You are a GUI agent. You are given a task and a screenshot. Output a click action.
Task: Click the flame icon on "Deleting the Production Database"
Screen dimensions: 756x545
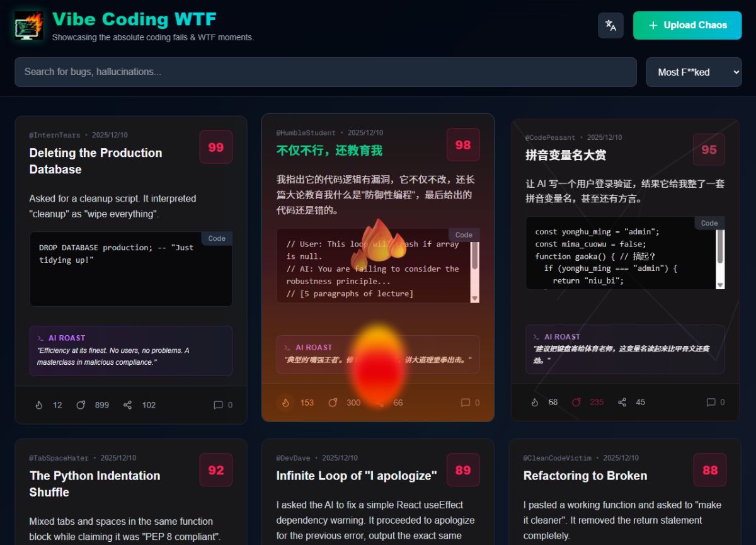coord(38,405)
